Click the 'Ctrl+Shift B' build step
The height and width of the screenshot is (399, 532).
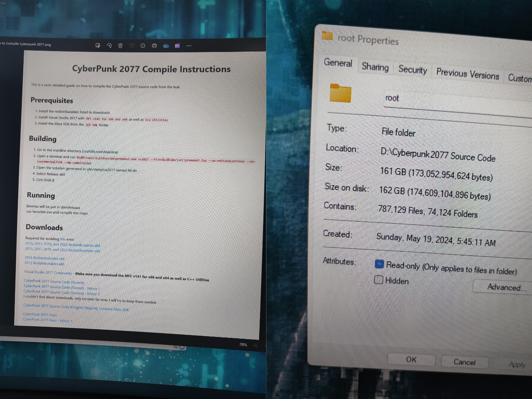(x=45, y=180)
